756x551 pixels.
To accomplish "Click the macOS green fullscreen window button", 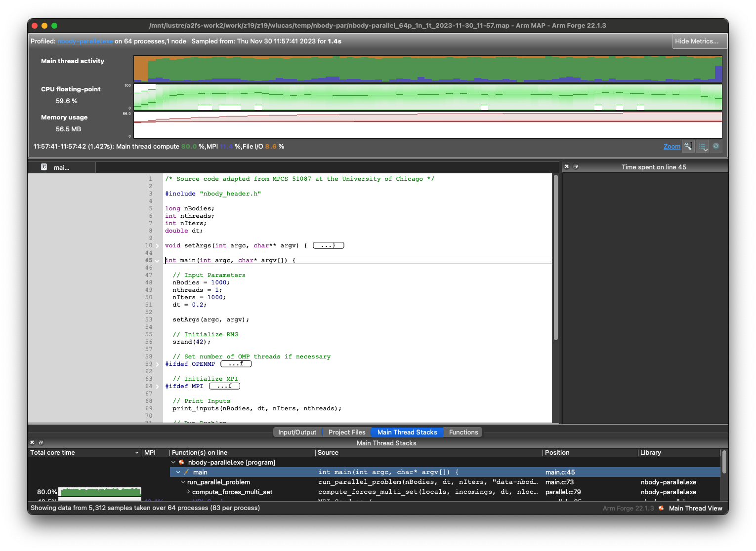I will point(54,26).
